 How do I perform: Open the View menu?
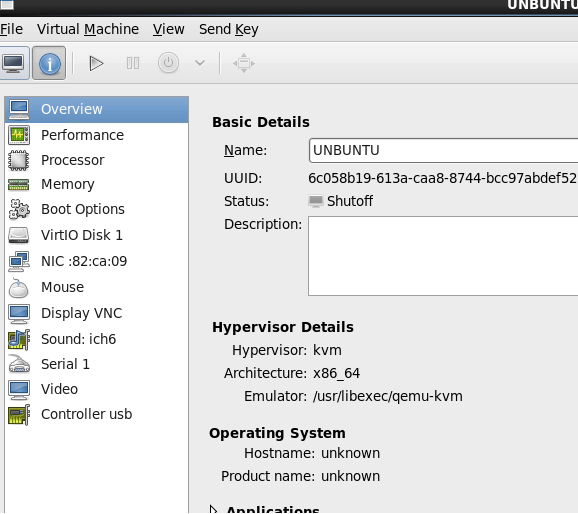click(x=168, y=29)
